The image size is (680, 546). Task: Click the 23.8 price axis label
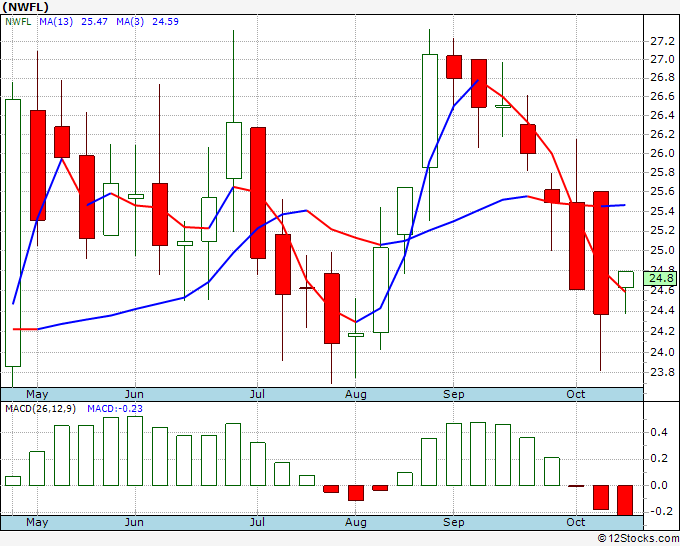[x=662, y=372]
